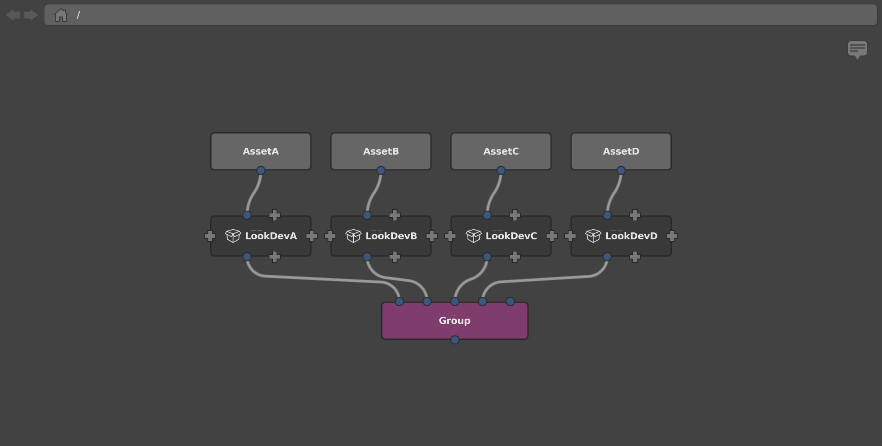Click the plus on LookDevD's right side
Viewport: 882px width, 446px height.
coord(672,236)
